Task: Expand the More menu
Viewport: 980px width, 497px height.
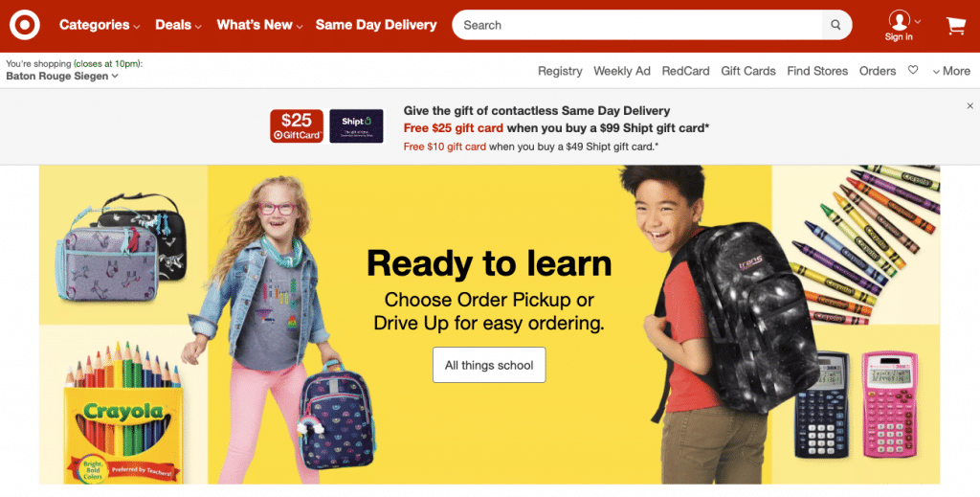Action: point(951,71)
